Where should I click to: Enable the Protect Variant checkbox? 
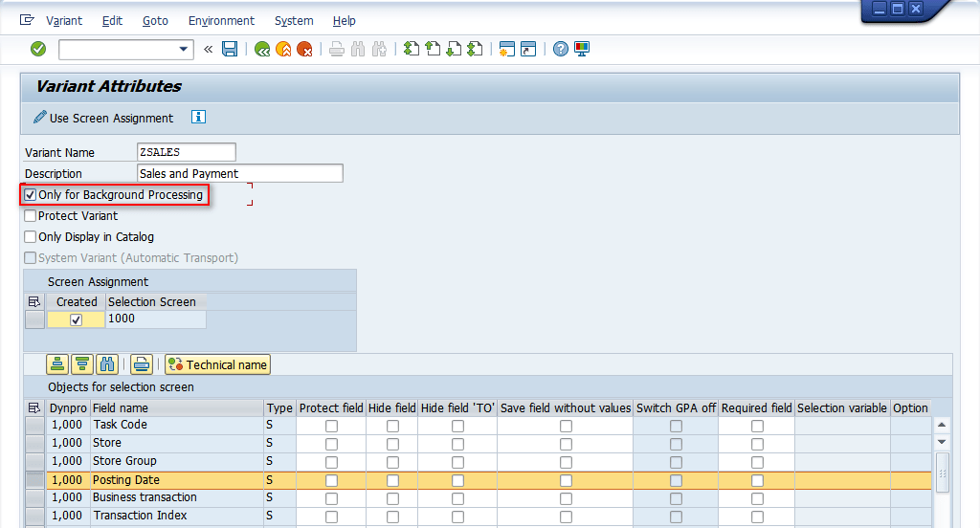[31, 216]
